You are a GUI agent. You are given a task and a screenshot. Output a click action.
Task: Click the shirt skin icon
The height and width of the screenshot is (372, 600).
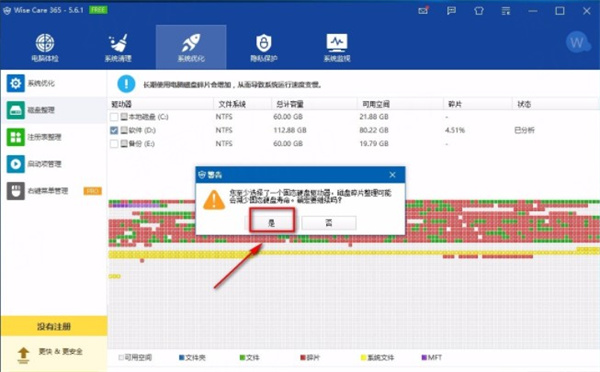pyautogui.click(x=479, y=11)
